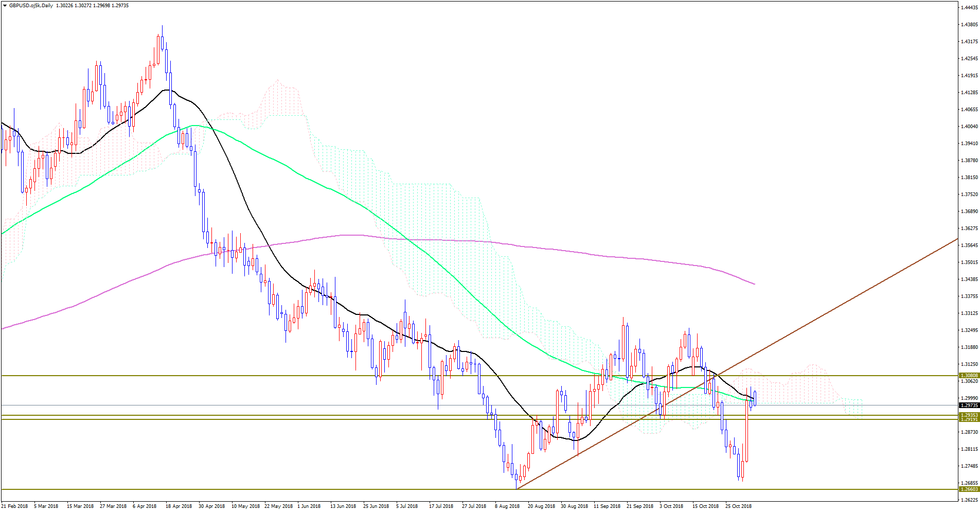Screen dimensions: 980x512
Task: Click the 3 Oct 2018 date label
Action: tap(671, 506)
